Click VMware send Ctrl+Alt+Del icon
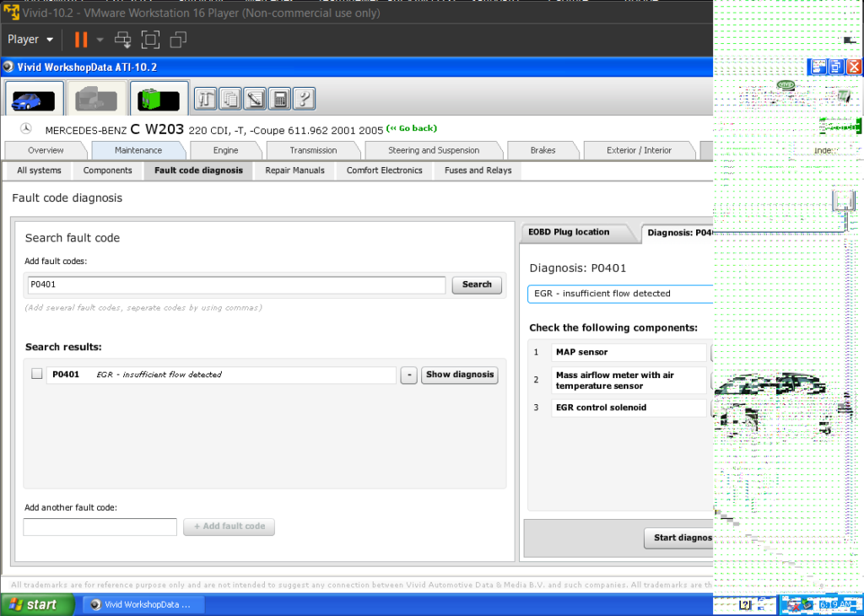 coord(122,40)
